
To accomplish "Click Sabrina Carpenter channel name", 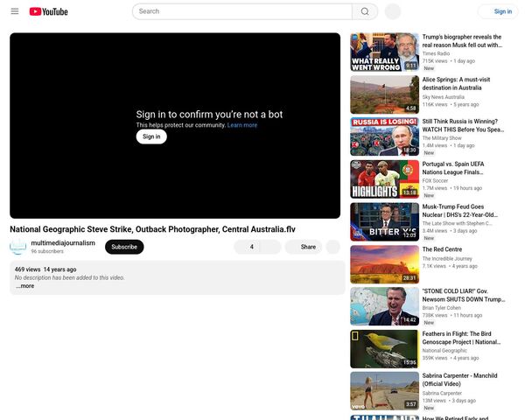I will pos(442,393).
